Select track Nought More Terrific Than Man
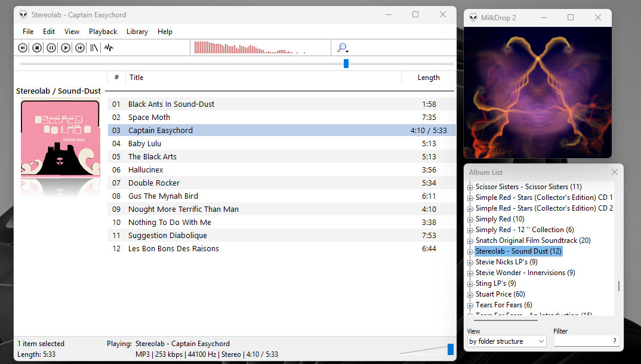Image resolution: width=641 pixels, height=364 pixels. click(x=282, y=209)
